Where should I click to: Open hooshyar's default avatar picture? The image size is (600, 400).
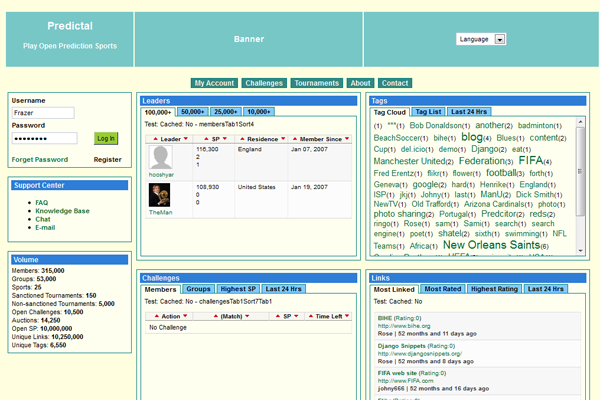pyautogui.click(x=160, y=157)
